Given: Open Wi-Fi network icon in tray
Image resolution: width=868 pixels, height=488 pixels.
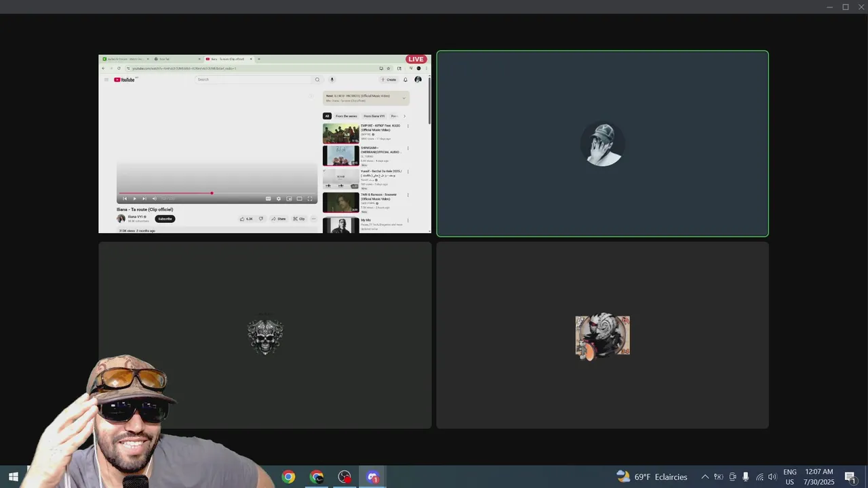Looking at the screenshot, I should click(x=759, y=477).
